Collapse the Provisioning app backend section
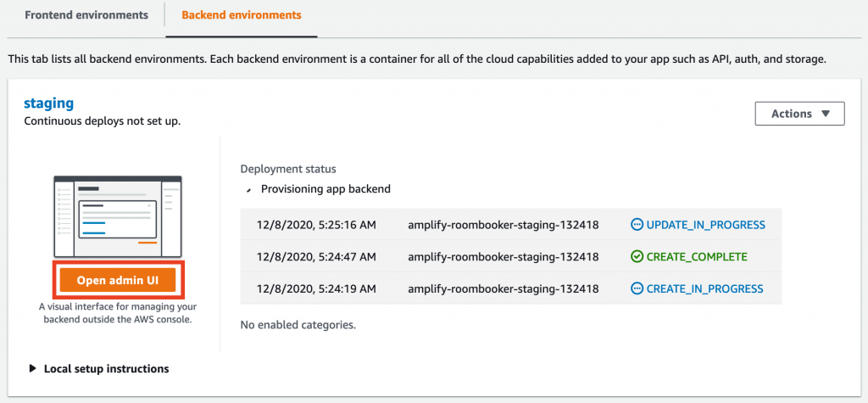The image size is (868, 403). pyautogui.click(x=320, y=189)
